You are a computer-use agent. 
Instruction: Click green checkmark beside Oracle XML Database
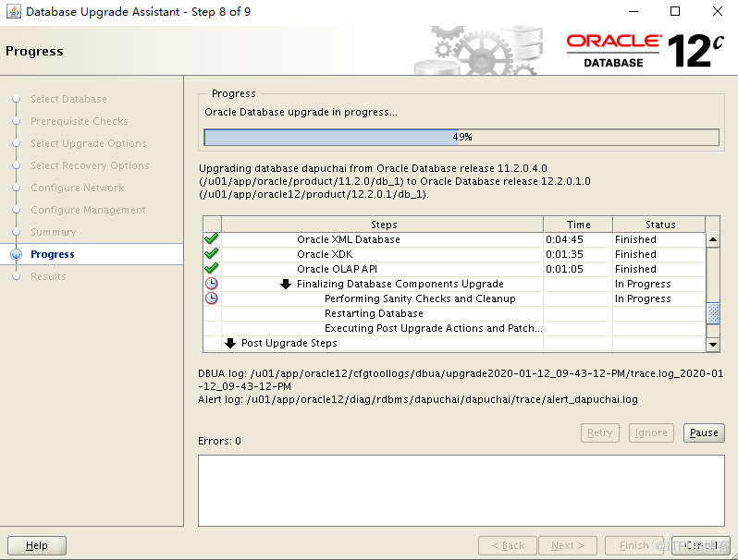(212, 238)
